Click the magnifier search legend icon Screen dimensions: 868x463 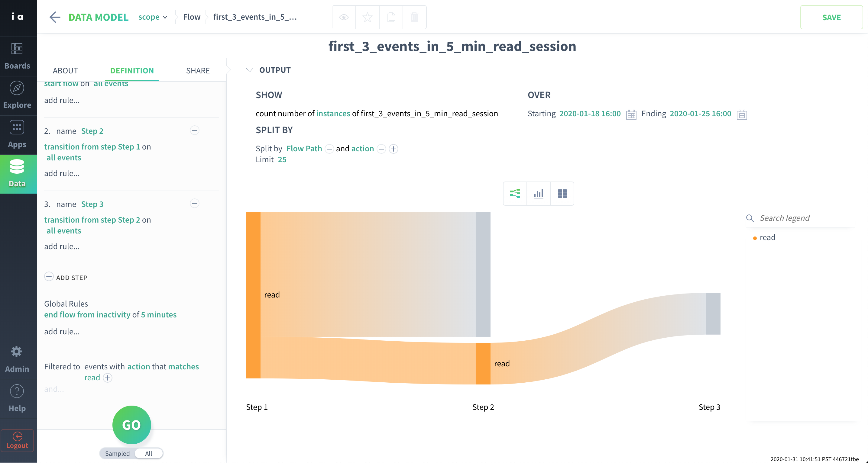(x=750, y=218)
